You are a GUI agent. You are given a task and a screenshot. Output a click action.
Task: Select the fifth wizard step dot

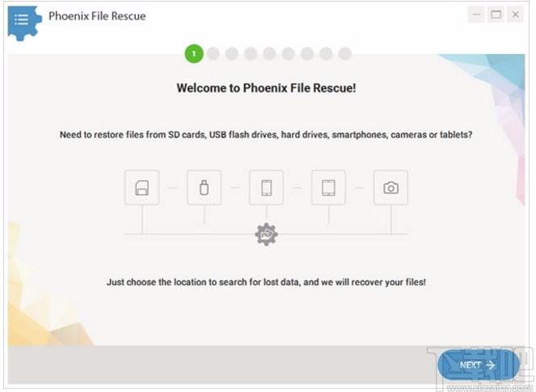click(x=269, y=54)
